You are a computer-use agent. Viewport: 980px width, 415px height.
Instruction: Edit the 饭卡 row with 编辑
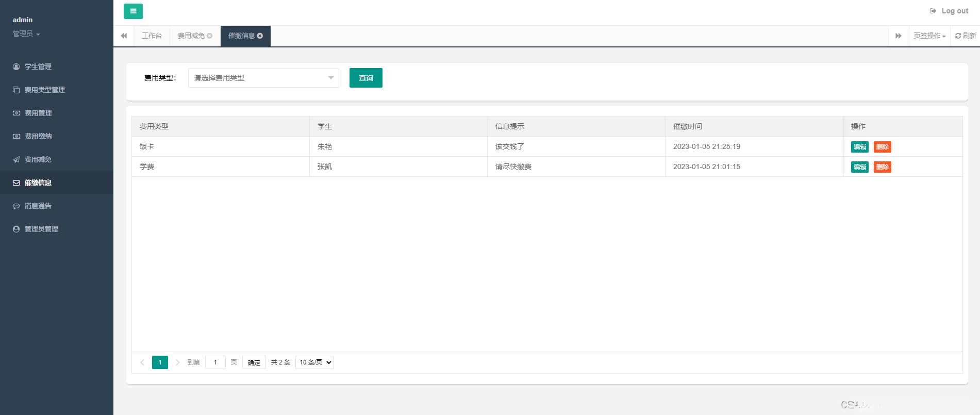[x=860, y=147]
